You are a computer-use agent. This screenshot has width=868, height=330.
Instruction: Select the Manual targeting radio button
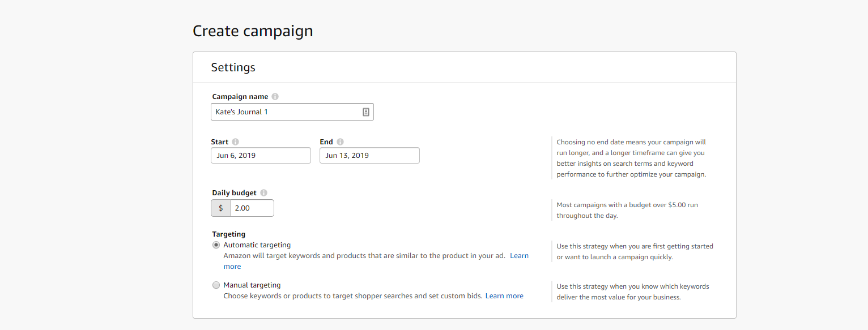point(216,285)
